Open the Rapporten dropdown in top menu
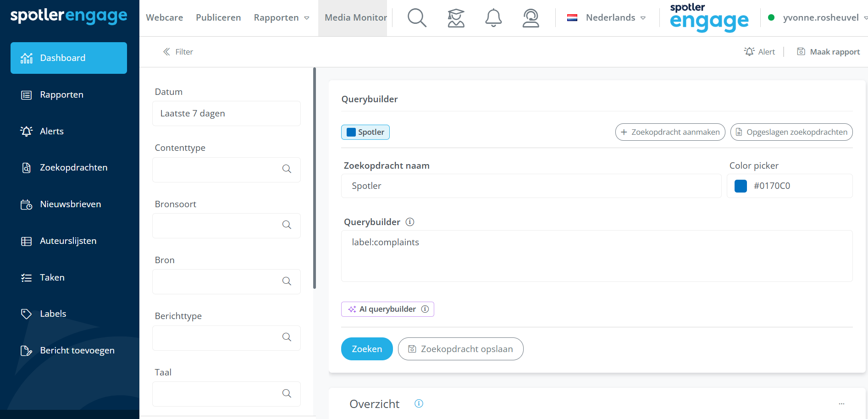Viewport: 868px width, 419px height. pos(281,18)
